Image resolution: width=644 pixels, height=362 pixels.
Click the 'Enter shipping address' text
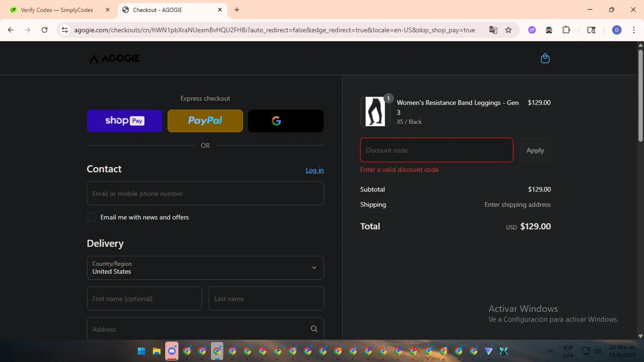coord(518,204)
